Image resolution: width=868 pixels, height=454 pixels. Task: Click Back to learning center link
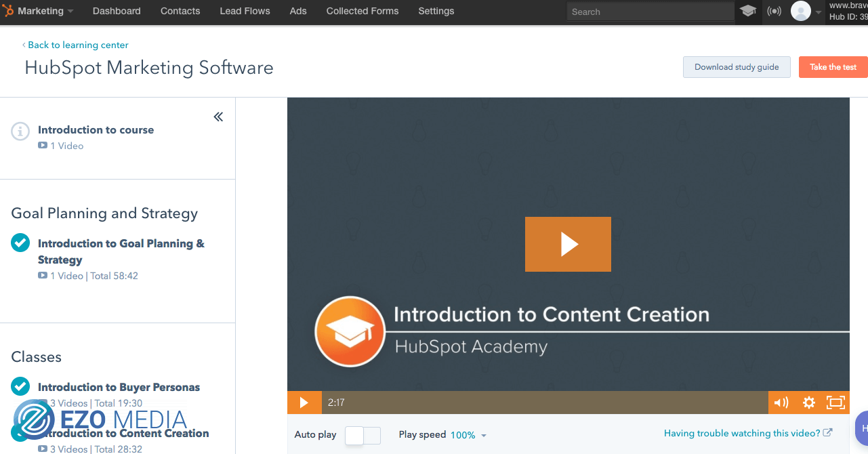point(75,45)
